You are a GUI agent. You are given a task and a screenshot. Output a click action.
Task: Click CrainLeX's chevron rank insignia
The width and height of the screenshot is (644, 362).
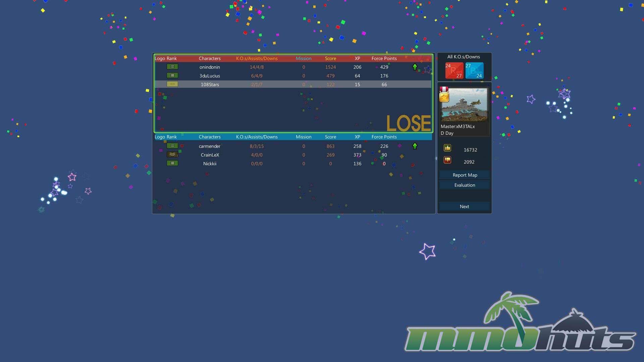pos(172,155)
